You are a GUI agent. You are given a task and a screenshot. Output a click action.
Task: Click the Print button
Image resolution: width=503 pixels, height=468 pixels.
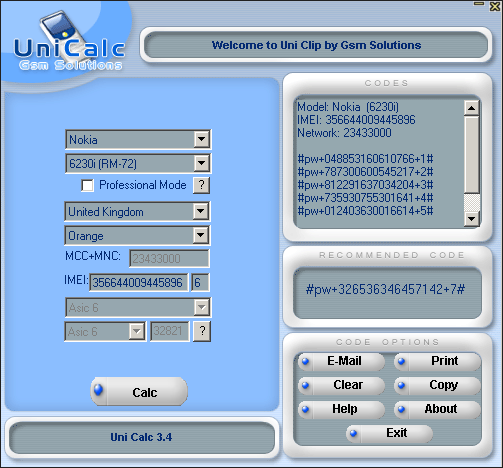click(438, 361)
